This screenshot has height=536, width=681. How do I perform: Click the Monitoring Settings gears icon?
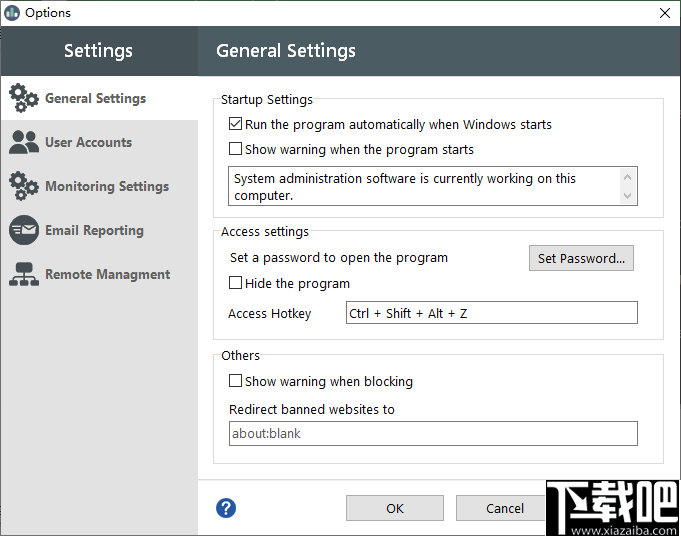[x=24, y=186]
